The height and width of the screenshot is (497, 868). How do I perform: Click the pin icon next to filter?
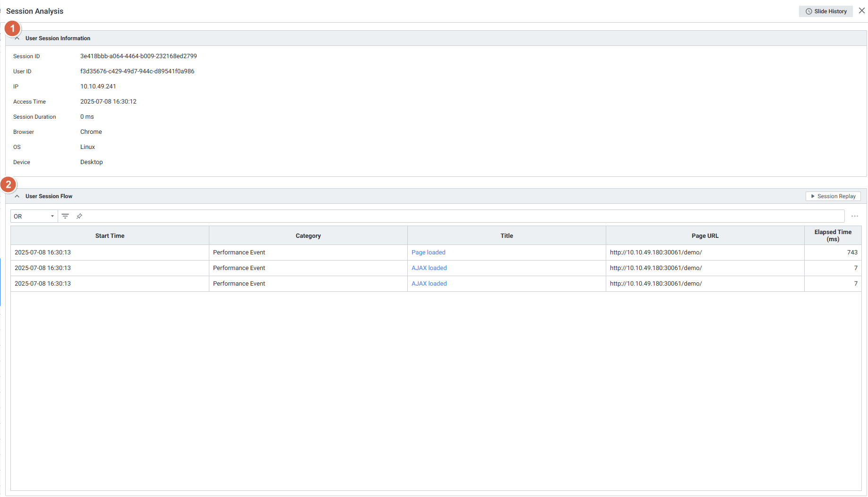coord(79,216)
